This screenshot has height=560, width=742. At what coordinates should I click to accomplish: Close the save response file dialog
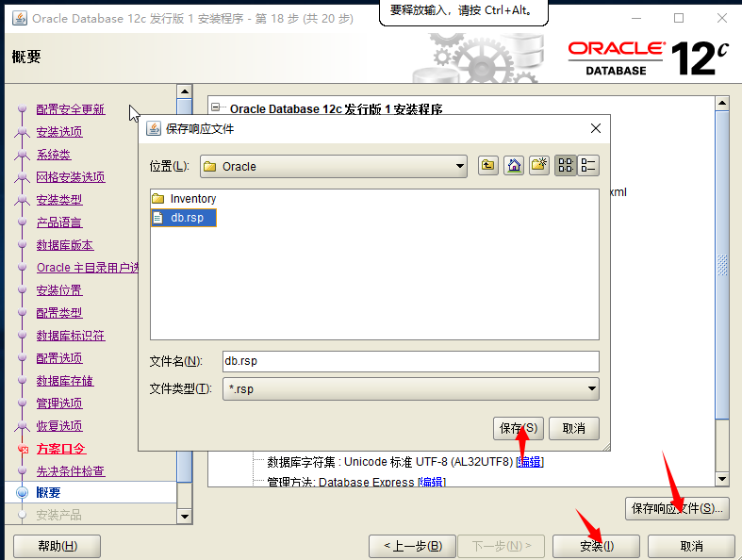pyautogui.click(x=596, y=128)
